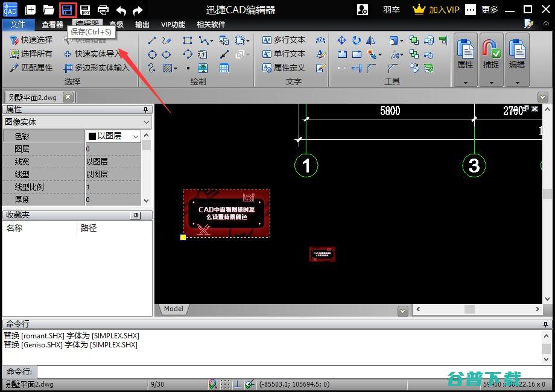This screenshot has height=392, width=555.
Task: Expand the Edit (编辑) ribbon button arrow
Action: 518,83
